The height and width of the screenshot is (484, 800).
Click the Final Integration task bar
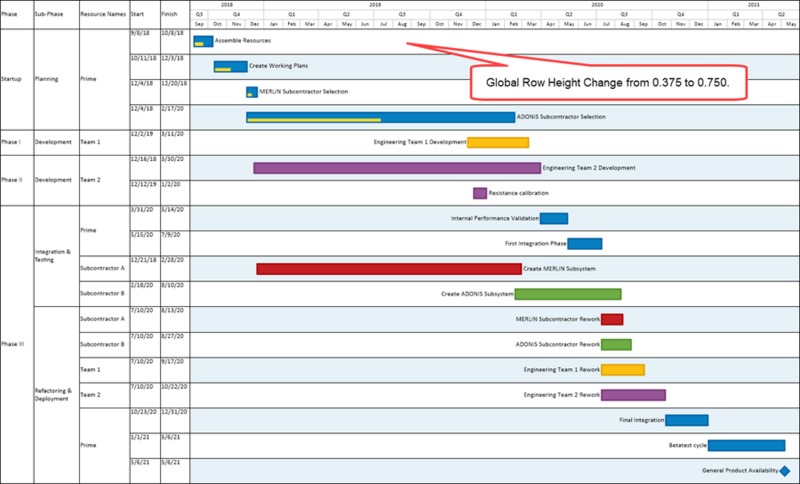tap(687, 420)
